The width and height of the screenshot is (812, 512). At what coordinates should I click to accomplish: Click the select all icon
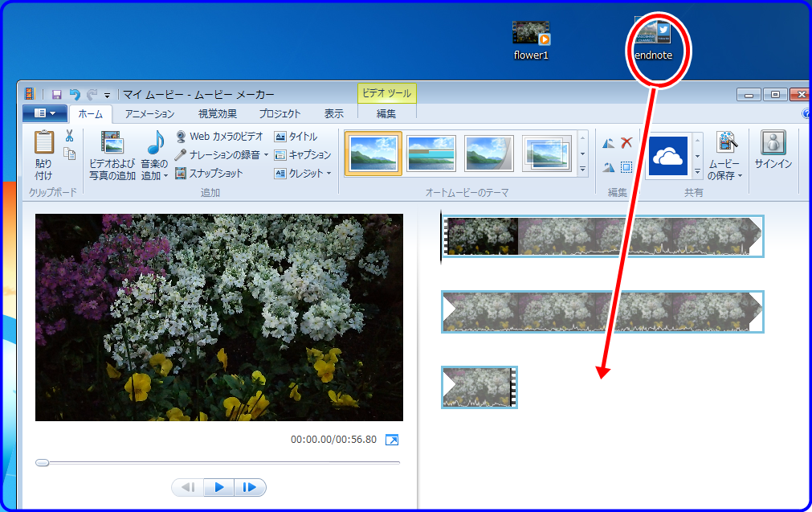[x=626, y=167]
